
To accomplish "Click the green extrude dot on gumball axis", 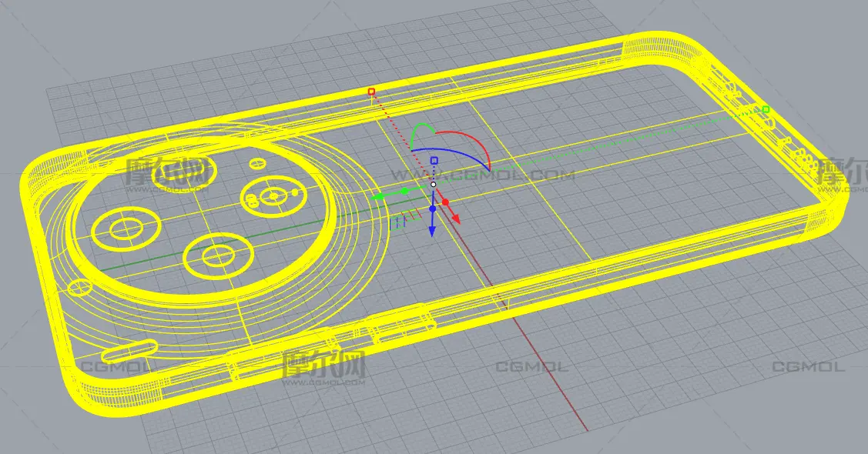I will [x=404, y=189].
